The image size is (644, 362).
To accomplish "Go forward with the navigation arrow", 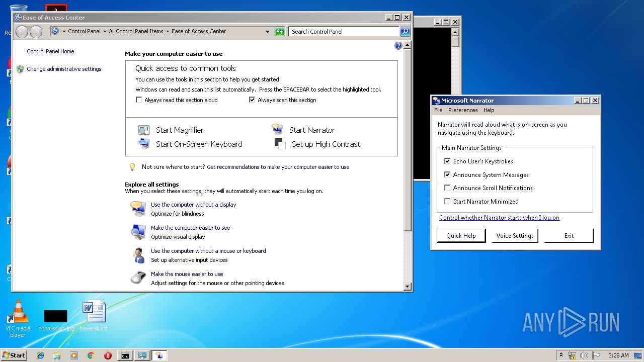I will pos(36,32).
